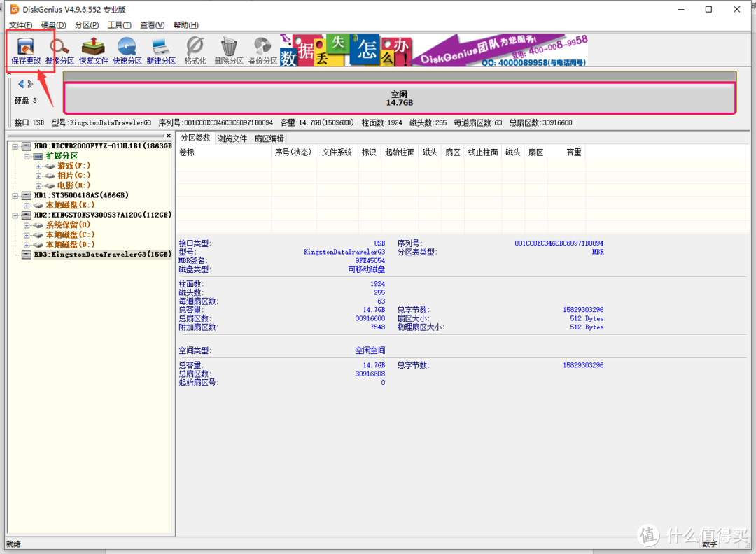This screenshot has width=756, height=554.
Task: Click the 序号(状态) column header
Action: click(293, 152)
